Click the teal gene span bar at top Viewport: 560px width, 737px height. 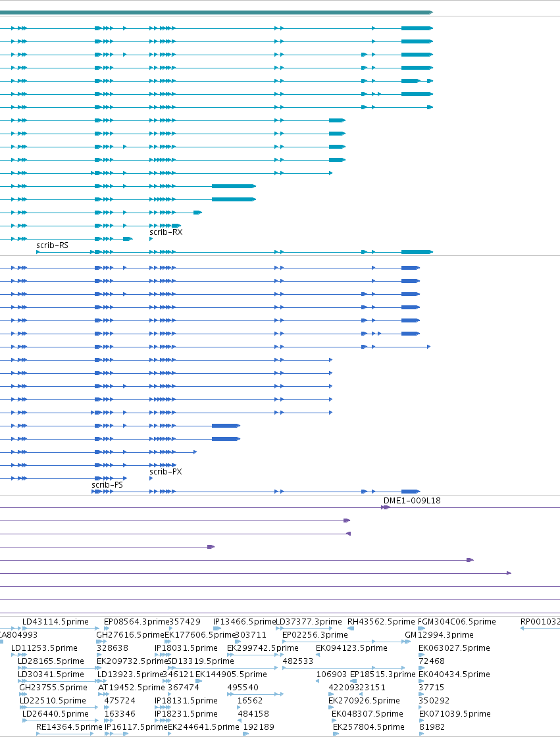(216, 13)
